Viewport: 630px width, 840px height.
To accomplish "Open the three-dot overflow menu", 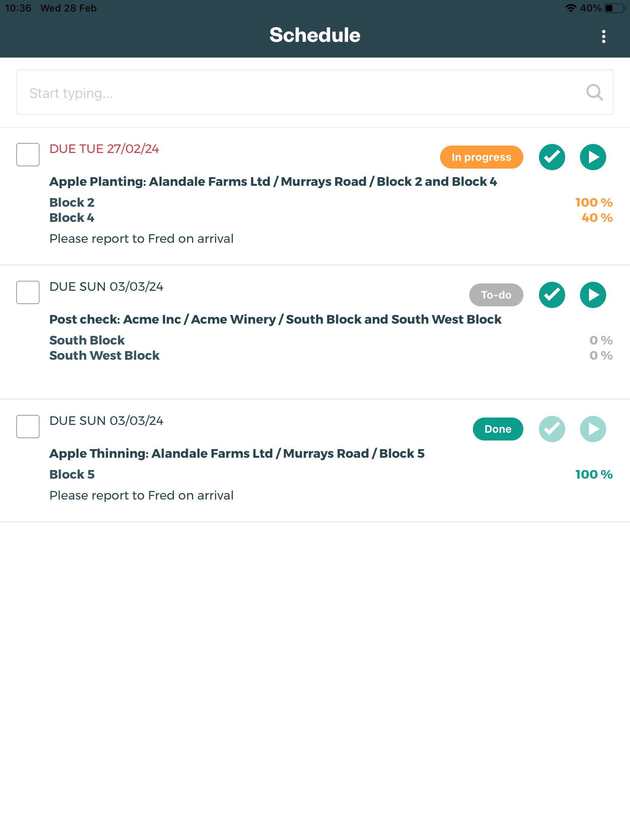I will [603, 37].
